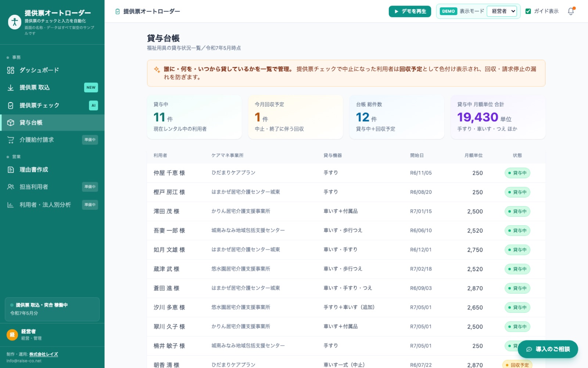Click the AI badge on 提供票チェック

pos(93,106)
